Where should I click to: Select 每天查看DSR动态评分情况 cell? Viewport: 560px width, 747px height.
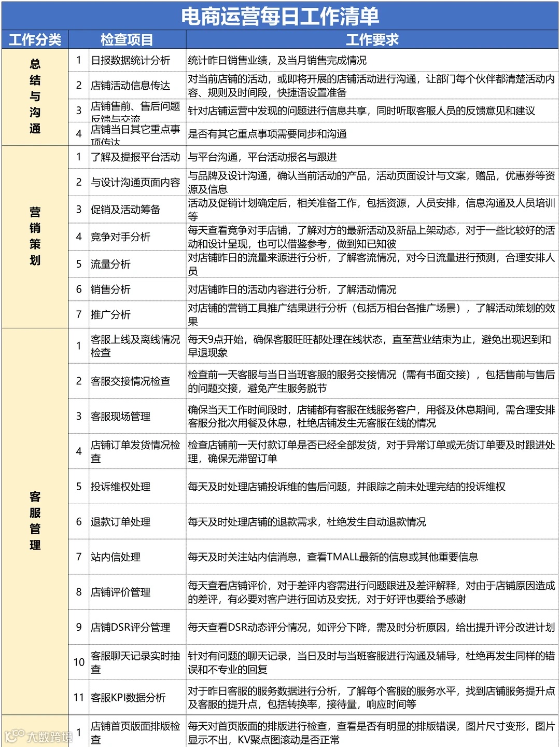[372, 627]
